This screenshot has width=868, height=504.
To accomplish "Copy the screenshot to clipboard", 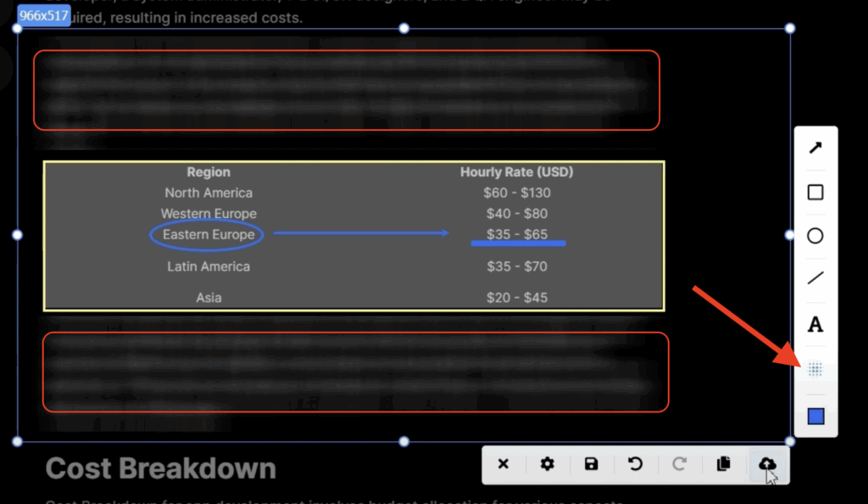I will coord(724,464).
